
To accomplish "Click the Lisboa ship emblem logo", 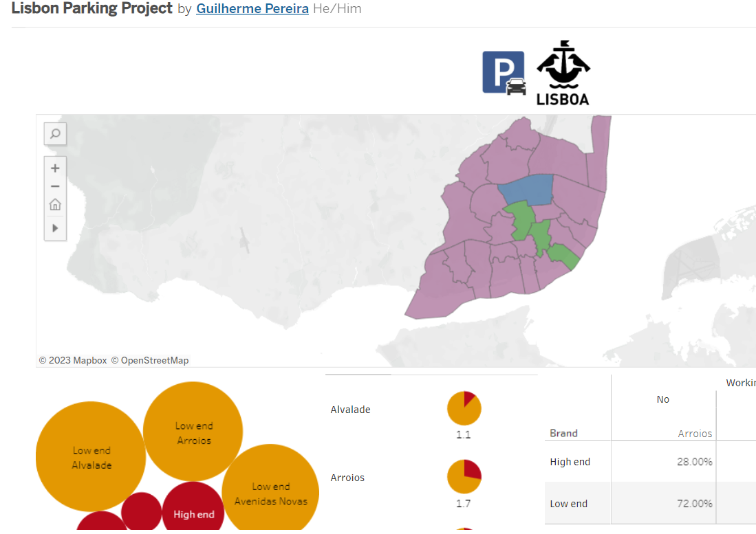I will pos(563,73).
